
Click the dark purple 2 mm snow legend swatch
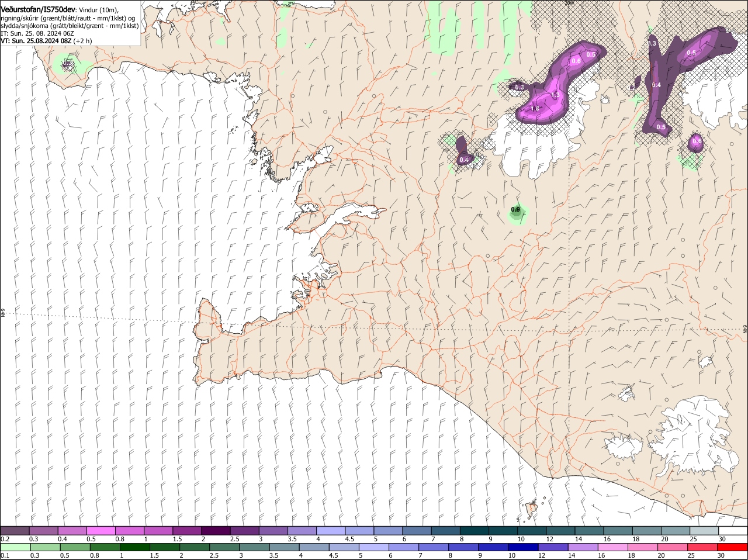tap(215, 531)
